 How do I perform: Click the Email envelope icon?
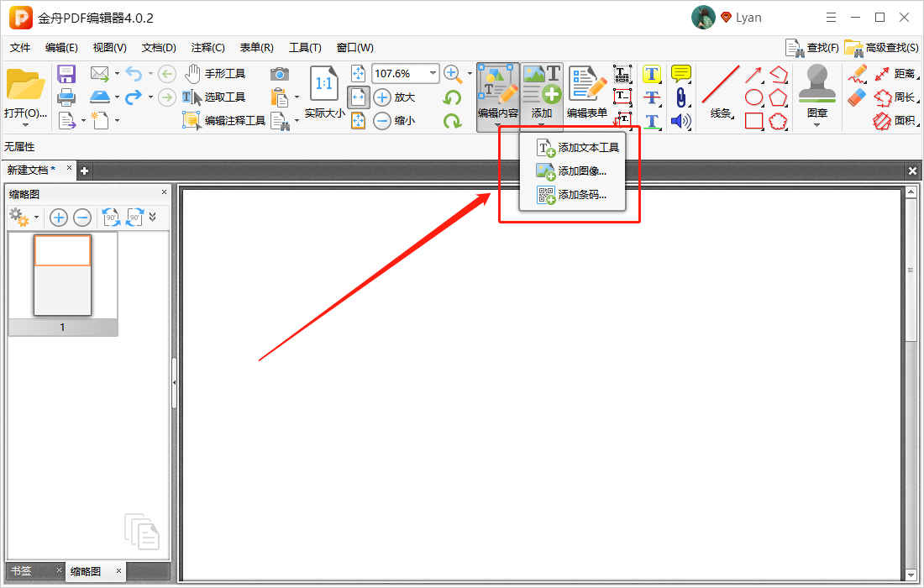[x=100, y=74]
